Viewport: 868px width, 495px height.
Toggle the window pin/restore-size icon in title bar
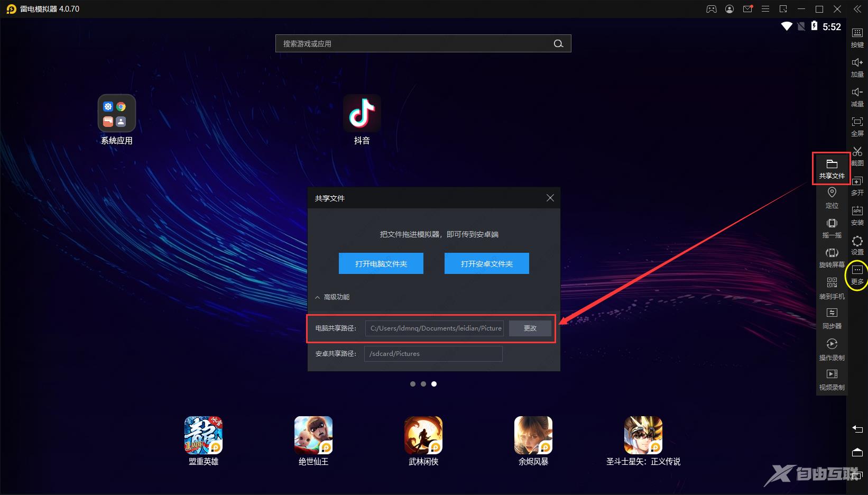(x=783, y=9)
